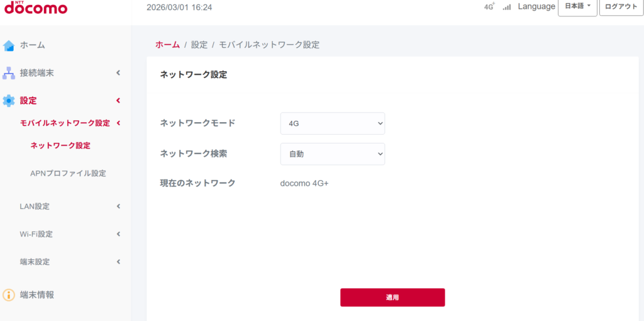Select ネットワーク設定 in the sidebar
The height and width of the screenshot is (321, 644).
60,145
